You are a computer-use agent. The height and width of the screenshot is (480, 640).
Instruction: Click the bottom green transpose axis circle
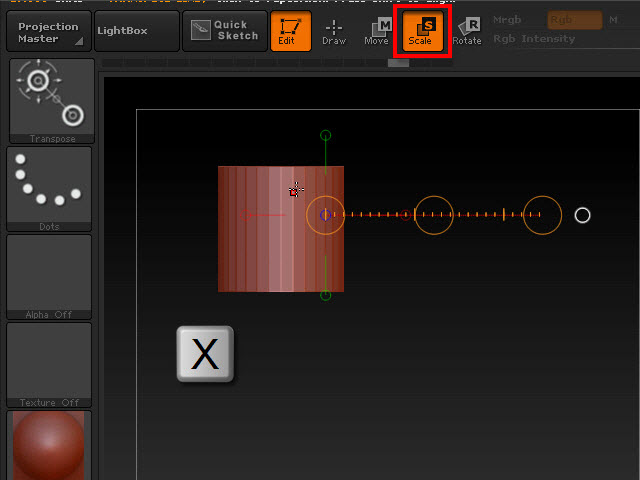[325, 295]
